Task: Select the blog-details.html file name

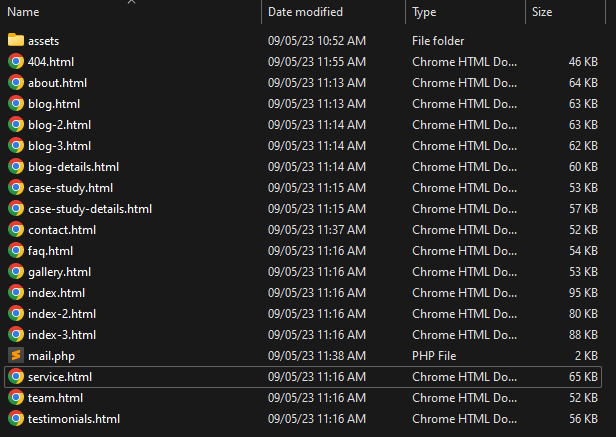Action: [x=73, y=166]
